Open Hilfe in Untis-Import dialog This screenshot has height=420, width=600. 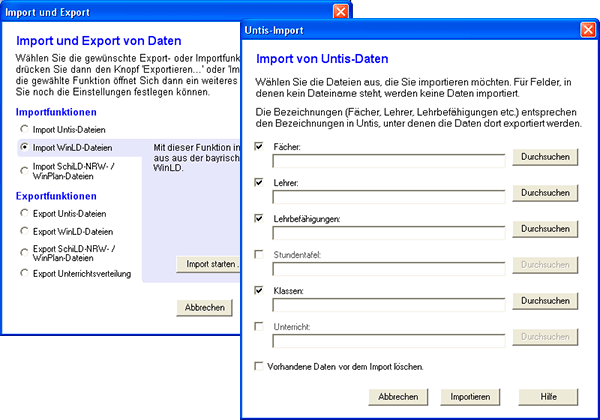[x=548, y=397]
